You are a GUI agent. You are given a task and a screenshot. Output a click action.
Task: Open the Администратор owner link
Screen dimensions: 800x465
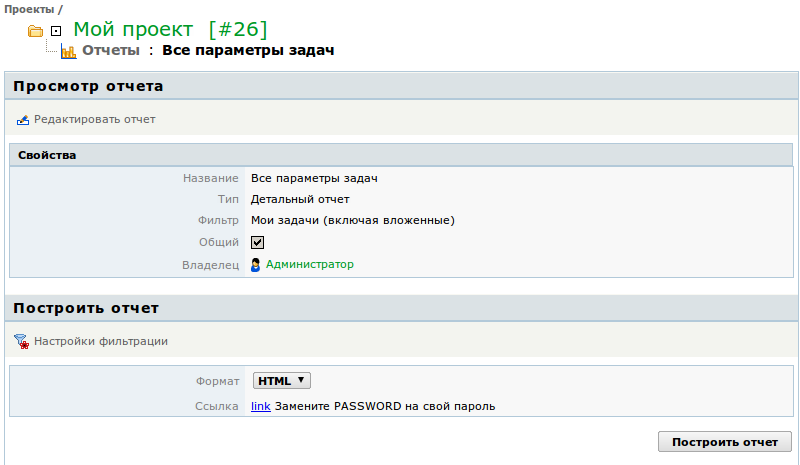(309, 264)
